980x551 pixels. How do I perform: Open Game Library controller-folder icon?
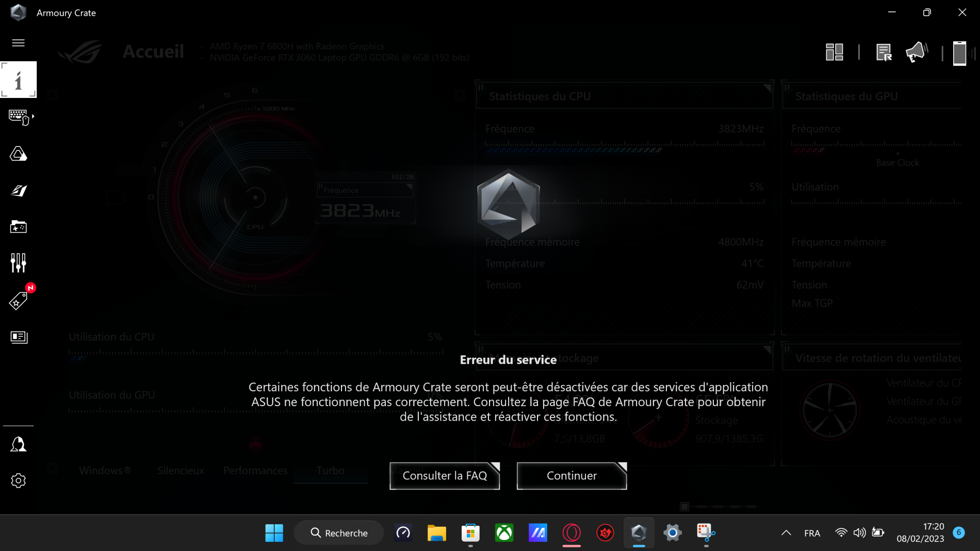(x=19, y=227)
